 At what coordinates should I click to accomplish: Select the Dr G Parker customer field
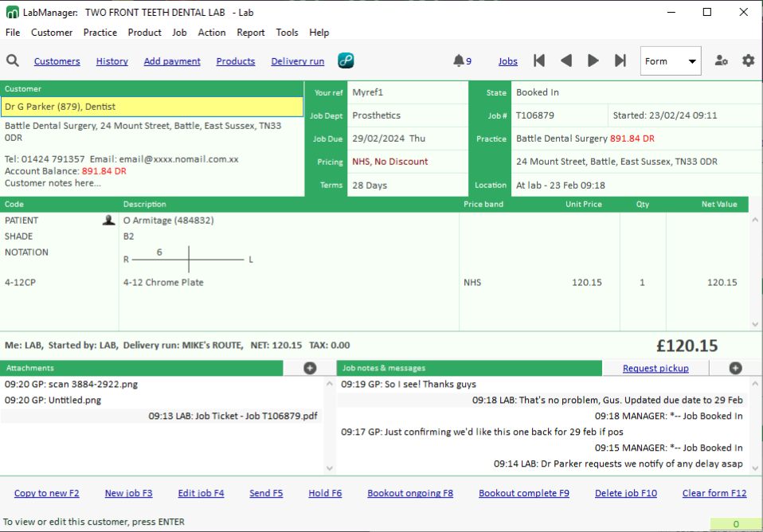(151, 107)
